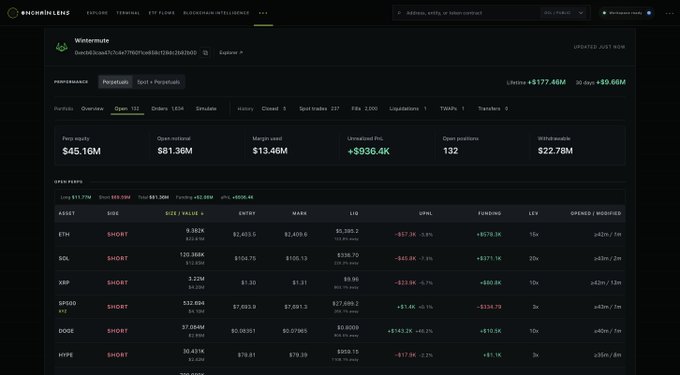The width and height of the screenshot is (680, 375).
Task: Select the HYPE asset row
Action: click(340, 355)
